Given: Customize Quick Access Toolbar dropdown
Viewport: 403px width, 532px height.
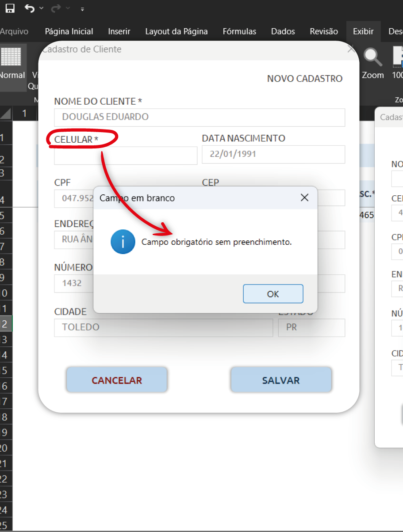Looking at the screenshot, I should click(83, 9).
